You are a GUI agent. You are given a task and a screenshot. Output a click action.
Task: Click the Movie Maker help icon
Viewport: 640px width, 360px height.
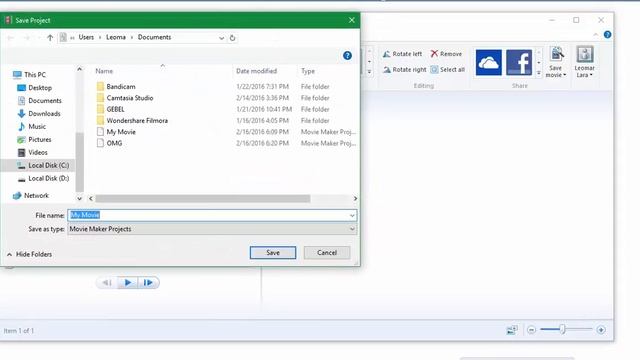tap(607, 35)
